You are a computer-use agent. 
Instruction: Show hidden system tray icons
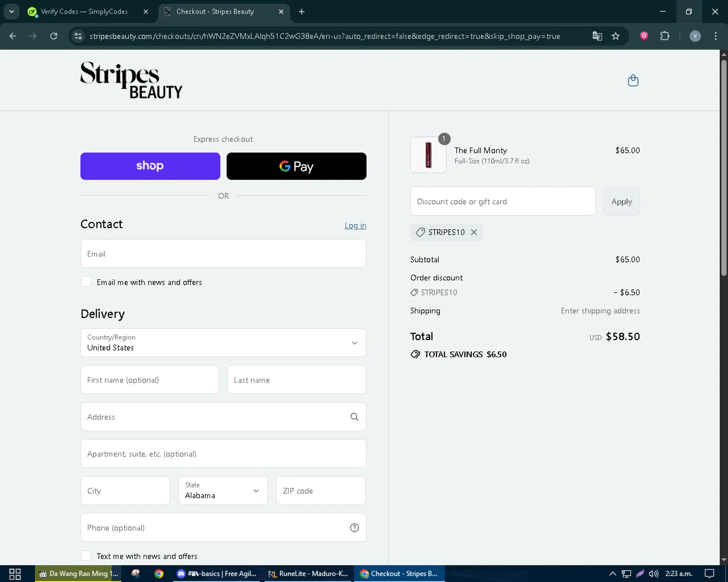click(612, 574)
